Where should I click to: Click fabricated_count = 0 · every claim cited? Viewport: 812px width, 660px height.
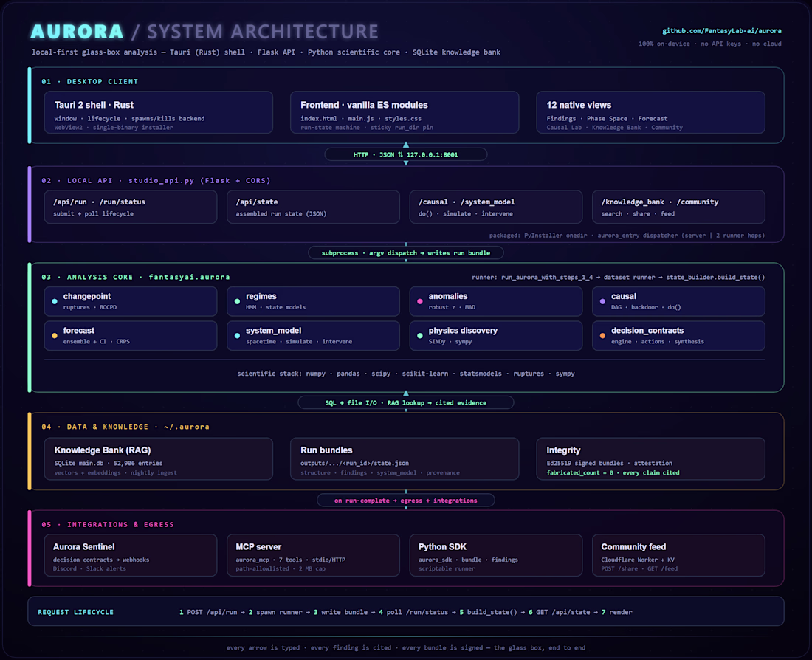[613, 473]
